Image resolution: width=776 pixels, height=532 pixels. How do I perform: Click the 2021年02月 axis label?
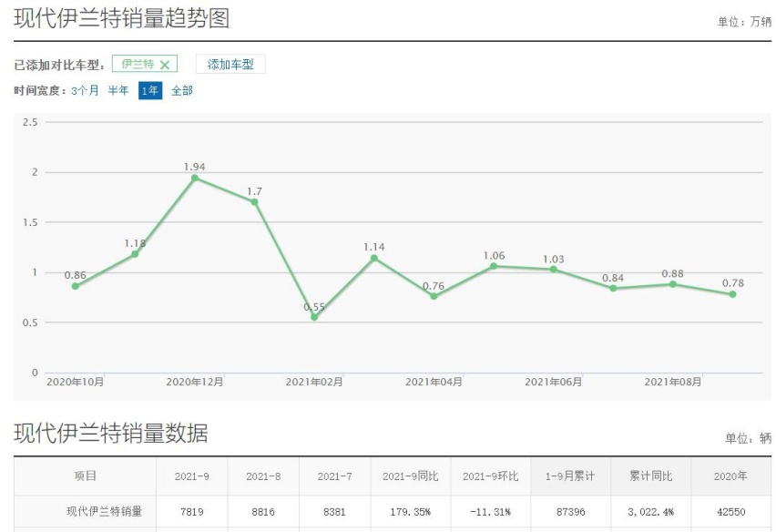coord(314,382)
